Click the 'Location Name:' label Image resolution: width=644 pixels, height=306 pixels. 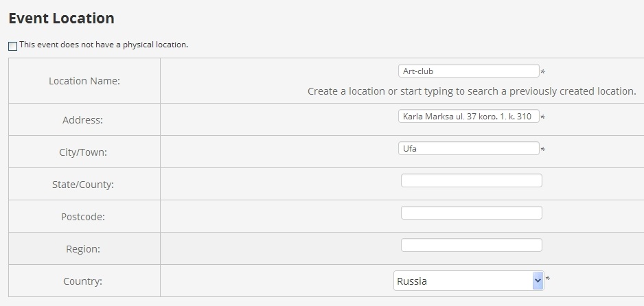pyautogui.click(x=84, y=81)
